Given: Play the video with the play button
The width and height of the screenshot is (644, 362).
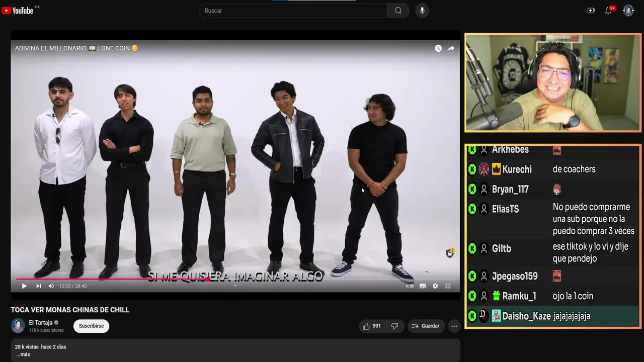Looking at the screenshot, I should point(24,286).
